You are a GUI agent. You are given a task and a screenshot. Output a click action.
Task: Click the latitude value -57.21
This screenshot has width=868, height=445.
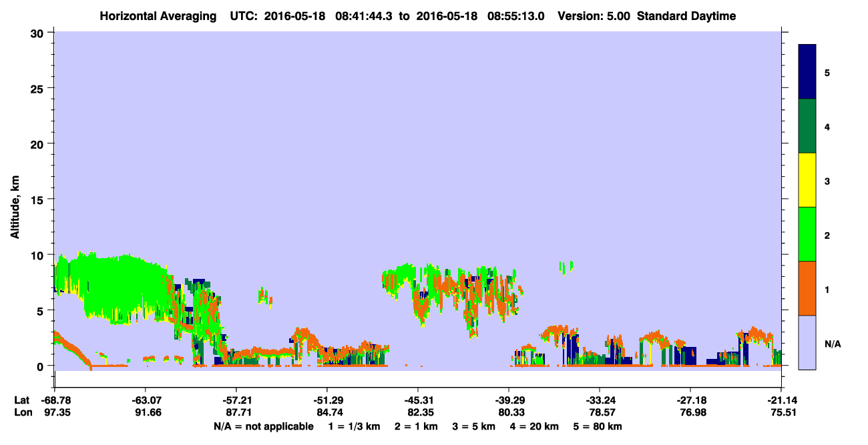(236, 400)
